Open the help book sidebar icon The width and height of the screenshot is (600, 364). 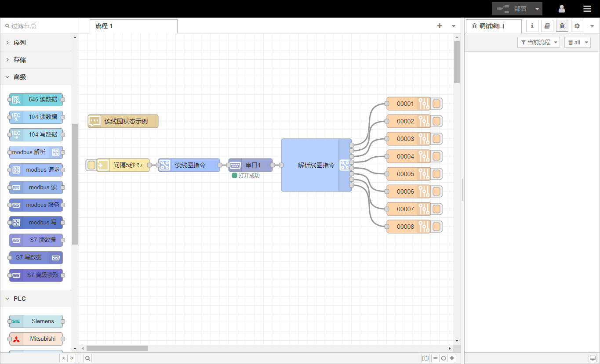click(x=547, y=26)
